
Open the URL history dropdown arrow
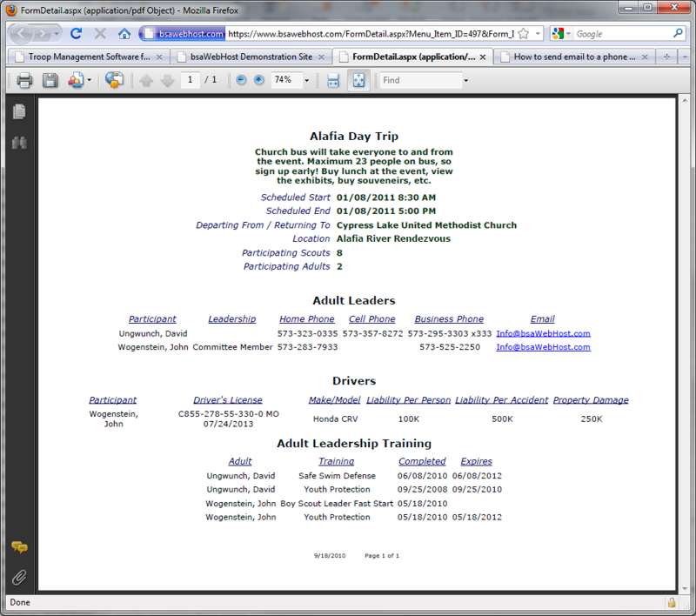[539, 34]
